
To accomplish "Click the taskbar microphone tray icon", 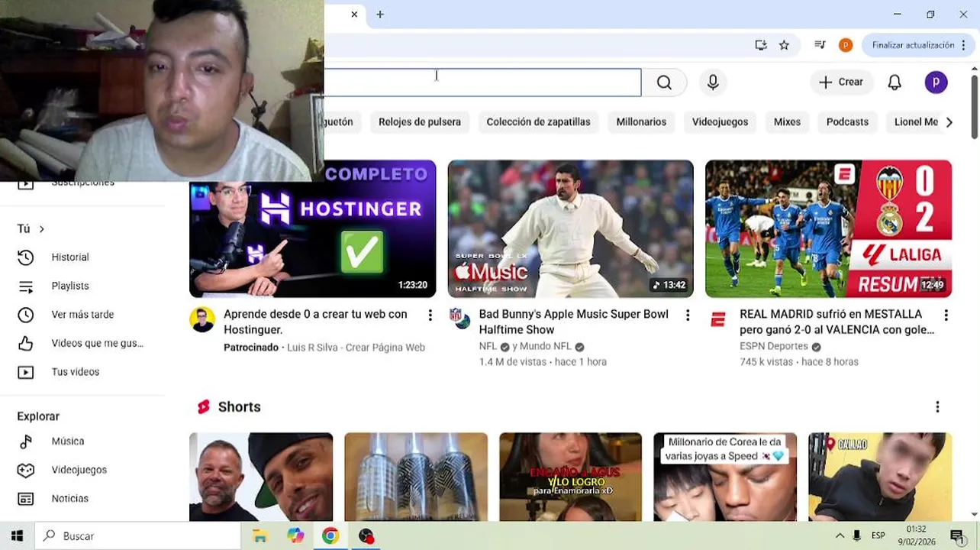I will (x=857, y=536).
